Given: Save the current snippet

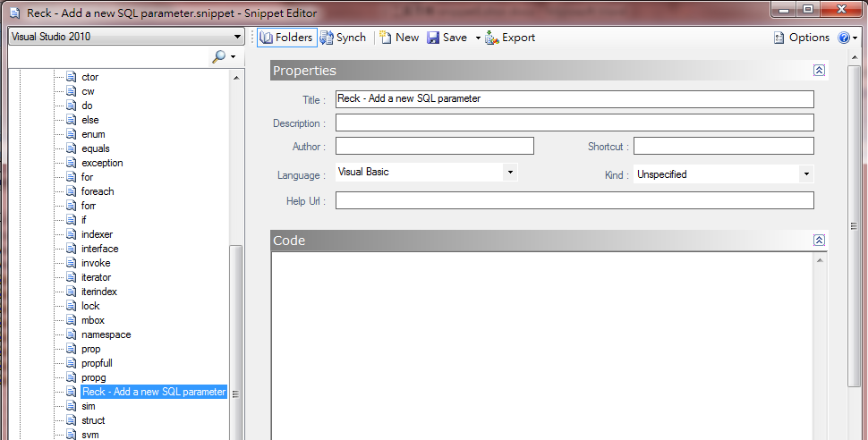Looking at the screenshot, I should click(447, 38).
